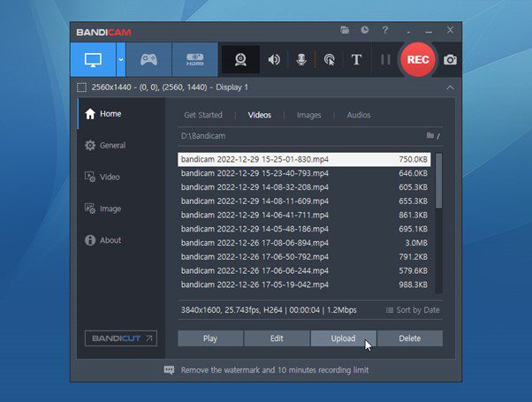Toggle the webcam overlay icon
Screen dimensions: 532x402
coord(240,60)
